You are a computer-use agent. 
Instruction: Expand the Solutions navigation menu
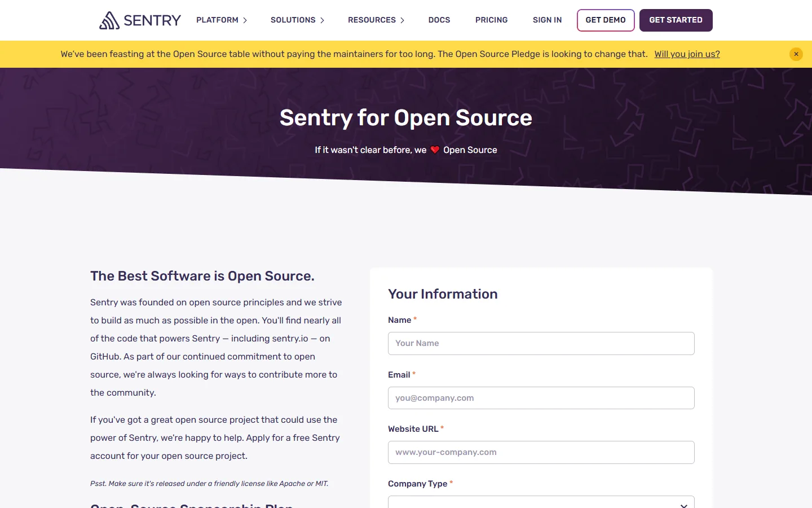(297, 20)
